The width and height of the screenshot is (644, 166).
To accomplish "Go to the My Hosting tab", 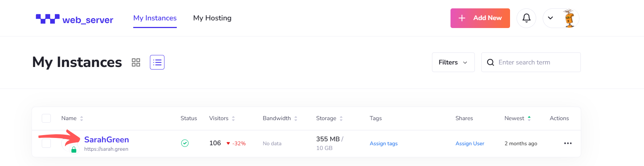I will [x=212, y=18].
